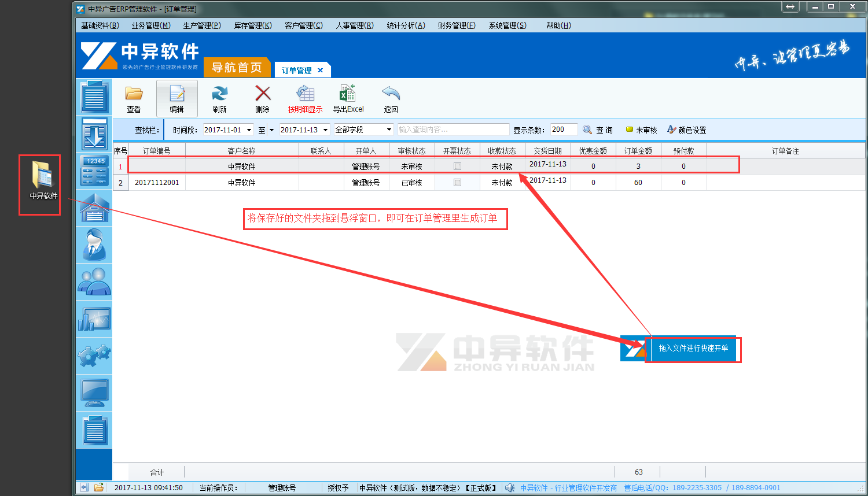Click the 编辑 edit toolbar icon
Screen dimensions: 868x496
tap(176, 94)
